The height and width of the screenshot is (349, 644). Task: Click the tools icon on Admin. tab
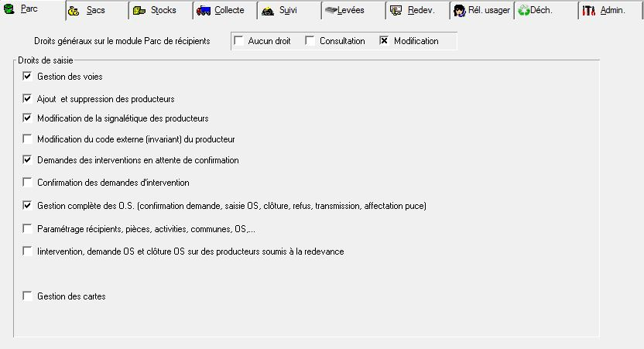589,11
